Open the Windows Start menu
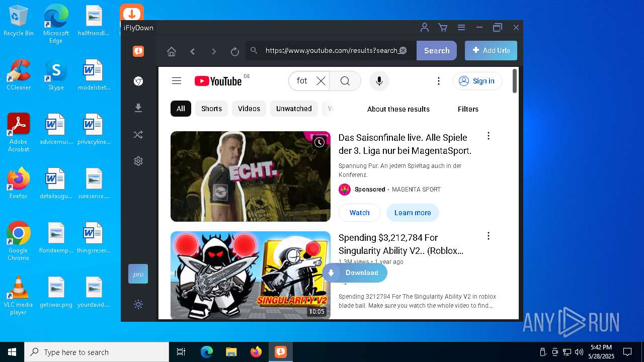Image resolution: width=644 pixels, height=362 pixels. click(12, 352)
